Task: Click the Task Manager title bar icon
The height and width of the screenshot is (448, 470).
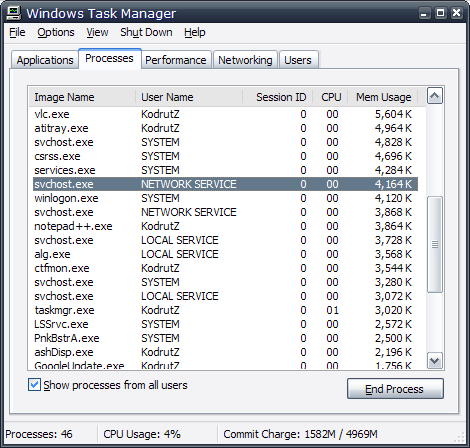Action: click(14, 13)
